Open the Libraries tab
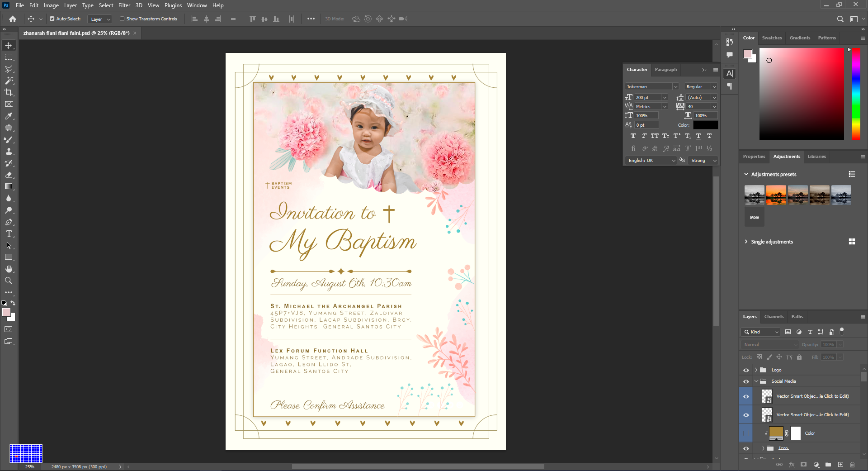 click(x=816, y=157)
